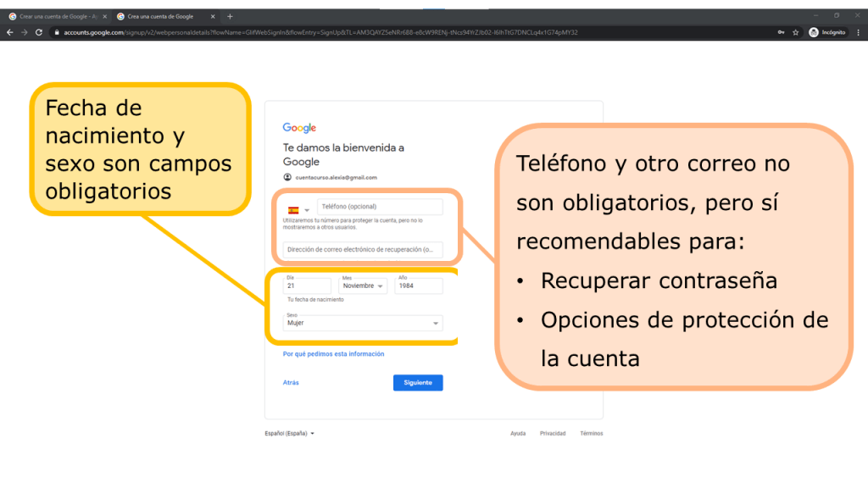Click the account avatar icon beside the email
The height and width of the screenshot is (488, 868).
(287, 177)
